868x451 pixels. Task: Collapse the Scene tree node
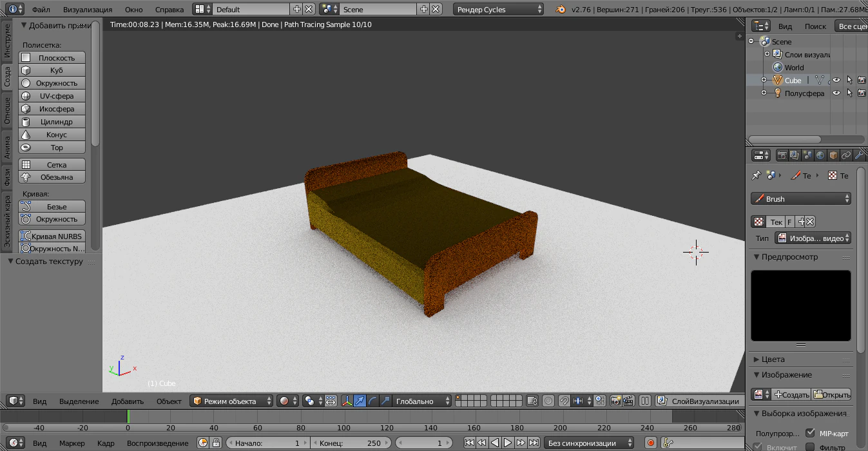pos(751,41)
